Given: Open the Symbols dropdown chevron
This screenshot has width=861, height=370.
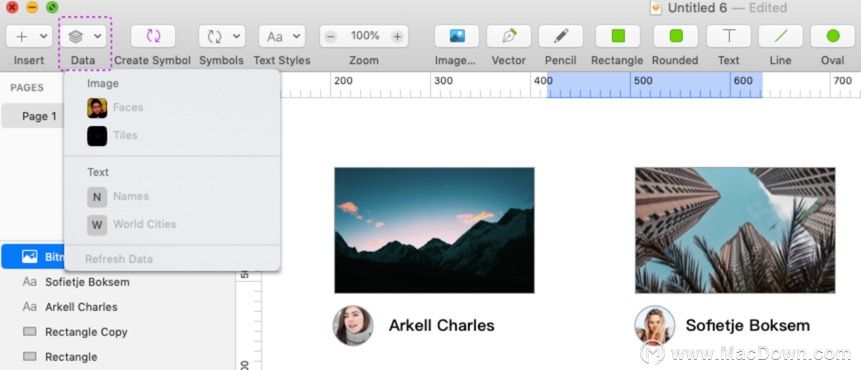Looking at the screenshot, I should pos(236,37).
